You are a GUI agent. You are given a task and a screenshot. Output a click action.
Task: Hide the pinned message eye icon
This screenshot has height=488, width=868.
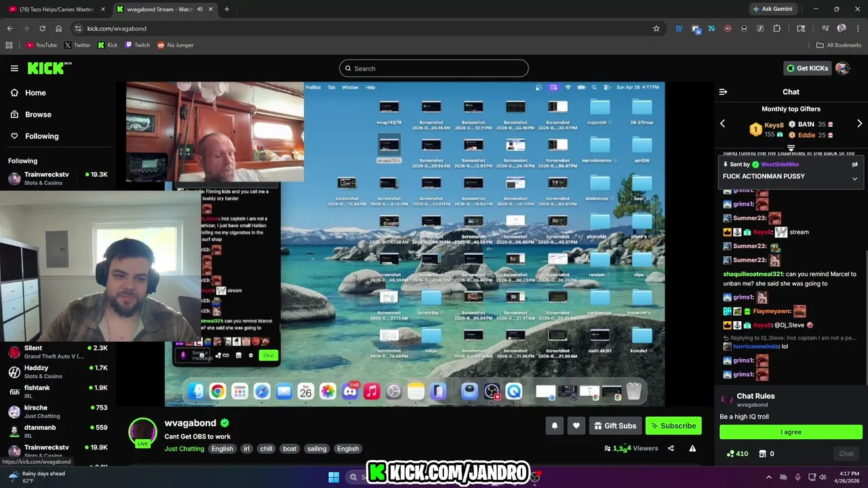(x=854, y=164)
